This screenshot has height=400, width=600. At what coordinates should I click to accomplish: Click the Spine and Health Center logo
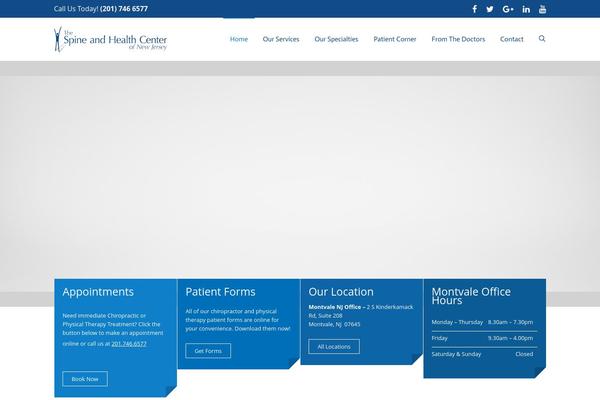(x=110, y=39)
